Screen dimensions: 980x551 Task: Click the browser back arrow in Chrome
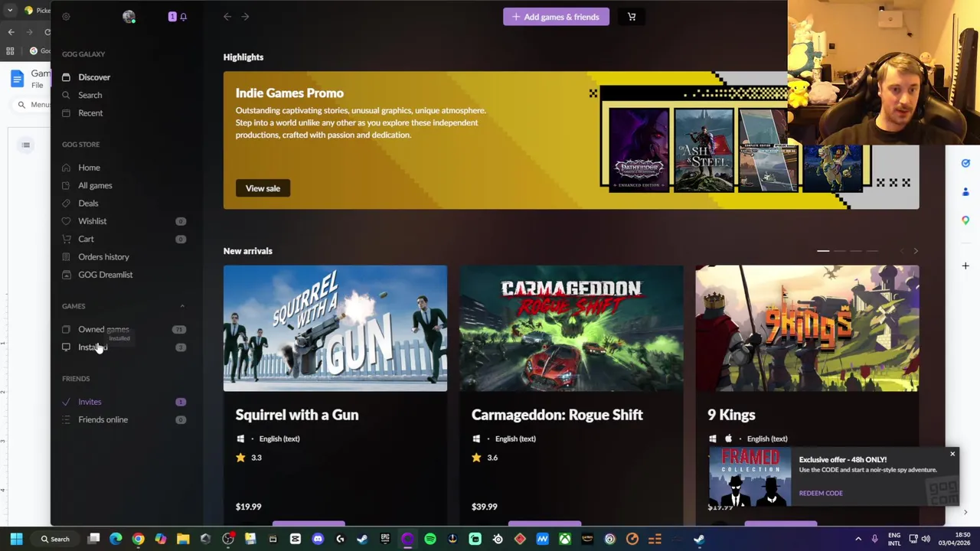point(11,32)
